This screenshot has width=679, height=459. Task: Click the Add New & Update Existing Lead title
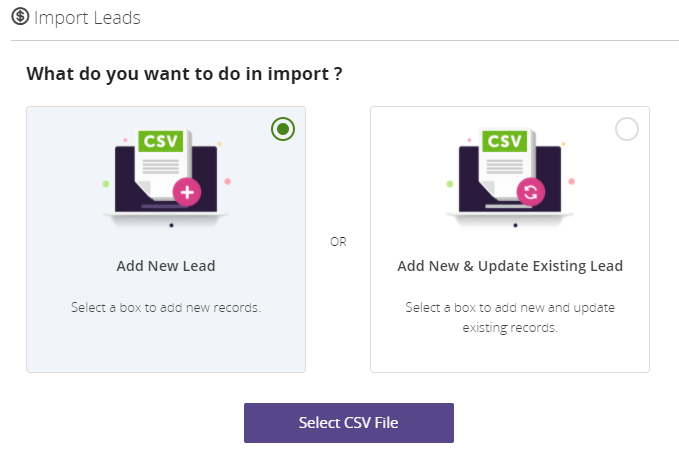[510, 266]
